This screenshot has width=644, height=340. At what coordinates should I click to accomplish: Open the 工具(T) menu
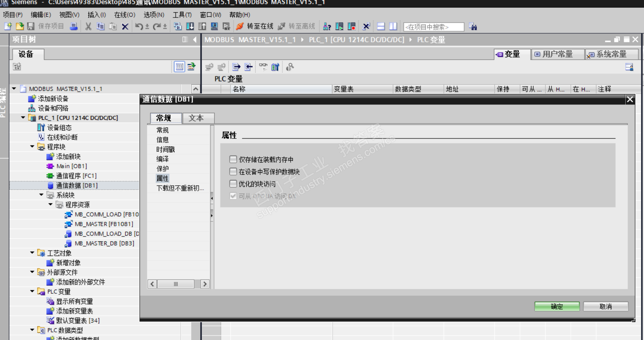pyautogui.click(x=182, y=15)
